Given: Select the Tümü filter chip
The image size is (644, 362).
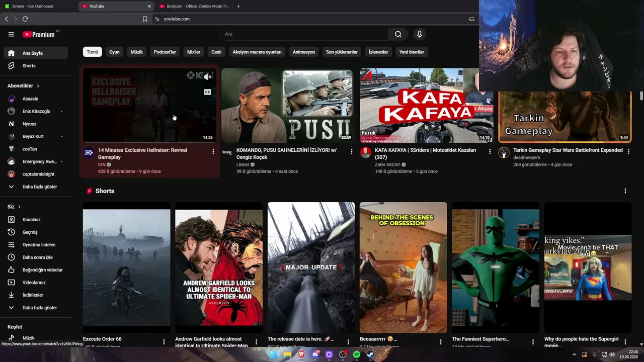Looking at the screenshot, I should pyautogui.click(x=93, y=52).
